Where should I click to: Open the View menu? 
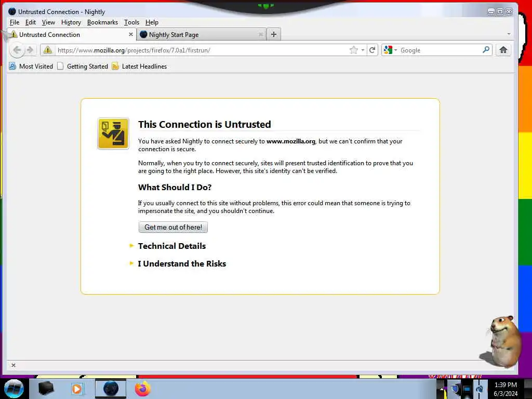click(48, 22)
